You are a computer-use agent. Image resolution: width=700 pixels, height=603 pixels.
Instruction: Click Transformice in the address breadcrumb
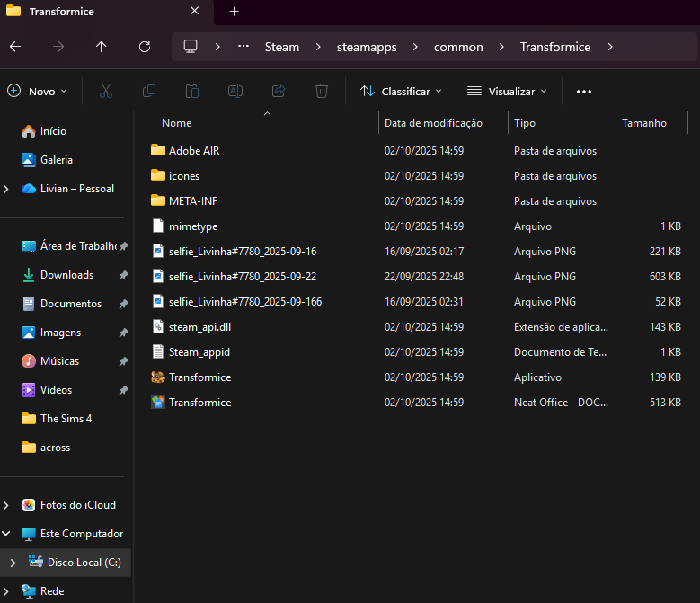555,47
